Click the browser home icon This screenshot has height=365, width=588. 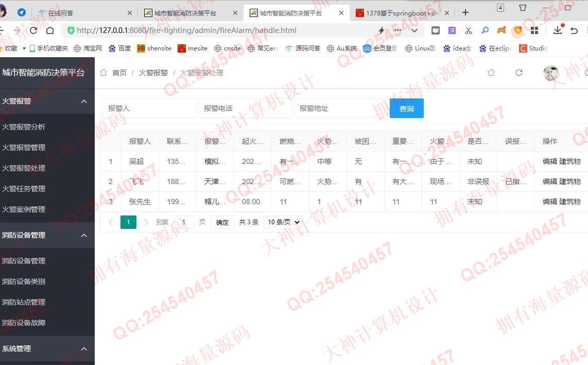pyautogui.click(x=50, y=30)
